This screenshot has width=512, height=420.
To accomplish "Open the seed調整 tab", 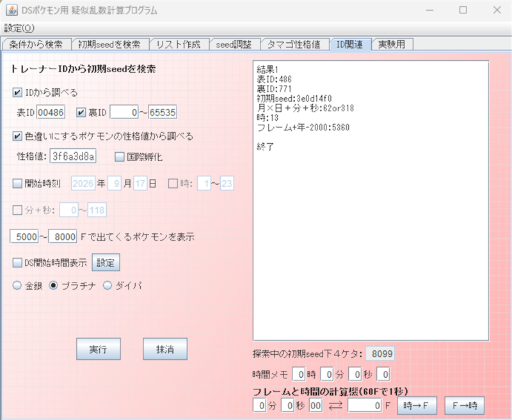I will [x=234, y=44].
